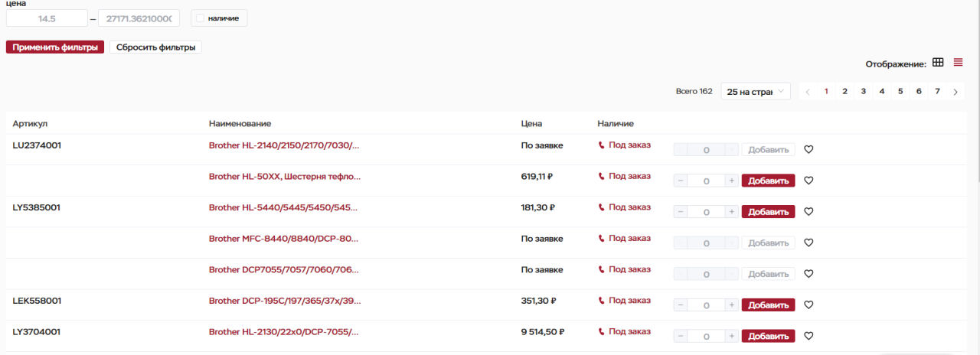Viewport: 980px width, 355px height.
Task: Switch to list view display icon
Action: [x=958, y=63]
